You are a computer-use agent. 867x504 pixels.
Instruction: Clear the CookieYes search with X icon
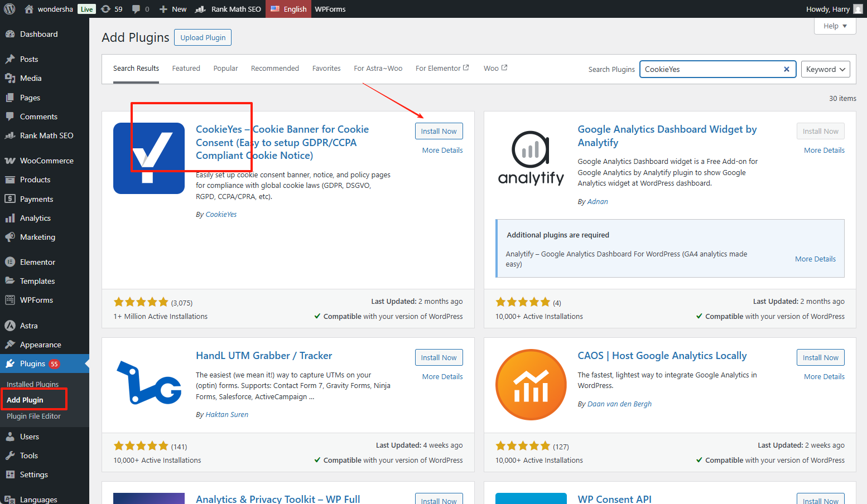pos(786,69)
